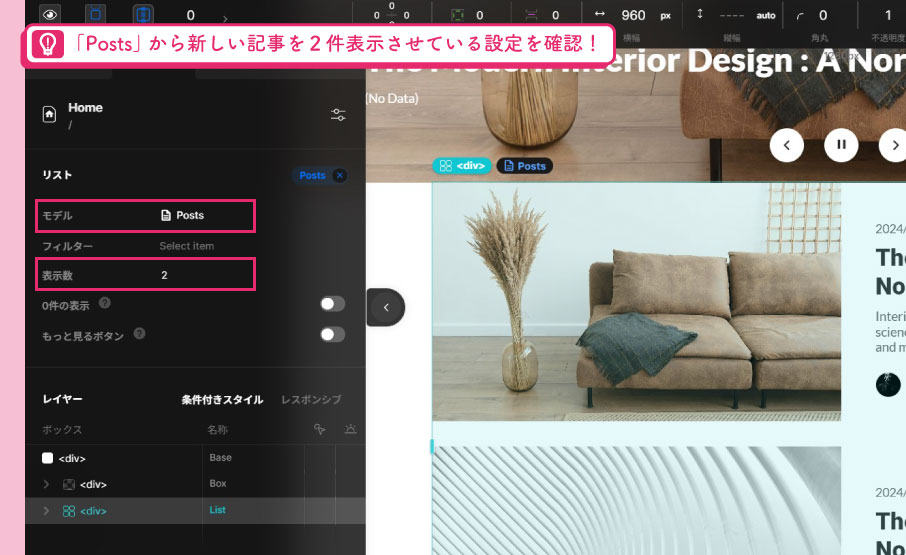
Task: Expand the List div layer
Action: (x=46, y=511)
